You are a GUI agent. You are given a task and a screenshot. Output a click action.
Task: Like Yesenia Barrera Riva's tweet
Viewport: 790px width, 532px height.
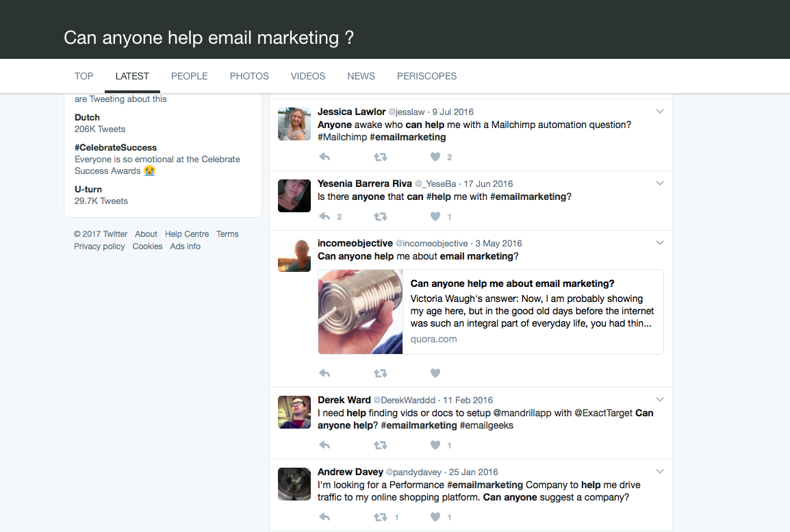(435, 216)
